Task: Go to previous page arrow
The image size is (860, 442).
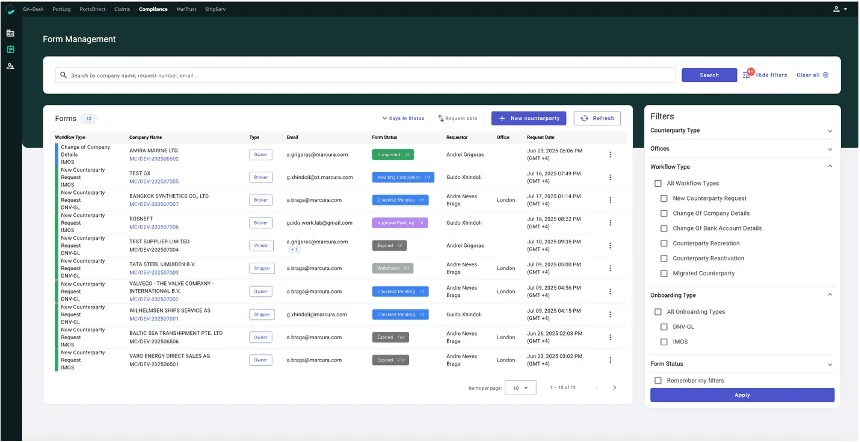Action: point(597,388)
